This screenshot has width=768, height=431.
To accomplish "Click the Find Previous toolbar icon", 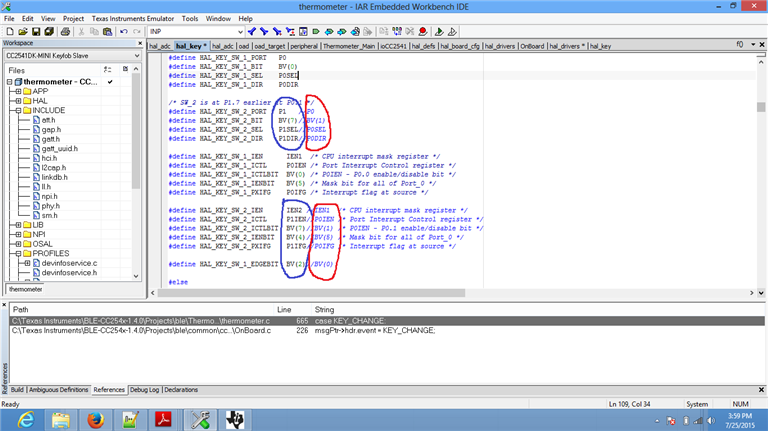I will [x=252, y=32].
